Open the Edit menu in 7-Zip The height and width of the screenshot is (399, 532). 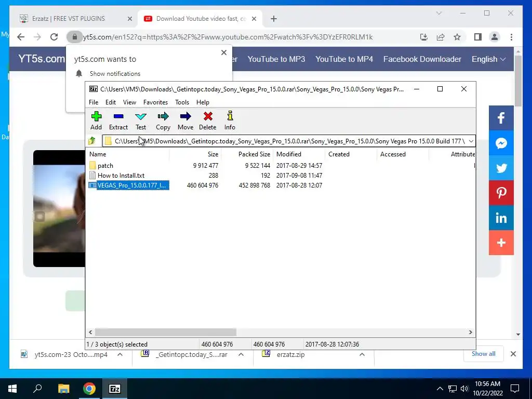click(111, 102)
